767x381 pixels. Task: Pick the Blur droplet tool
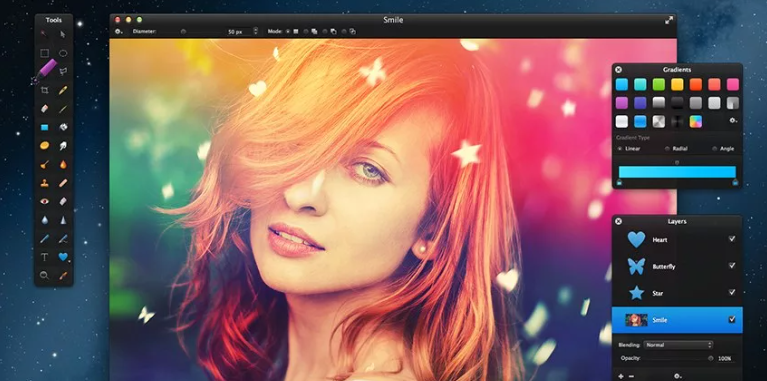44,220
